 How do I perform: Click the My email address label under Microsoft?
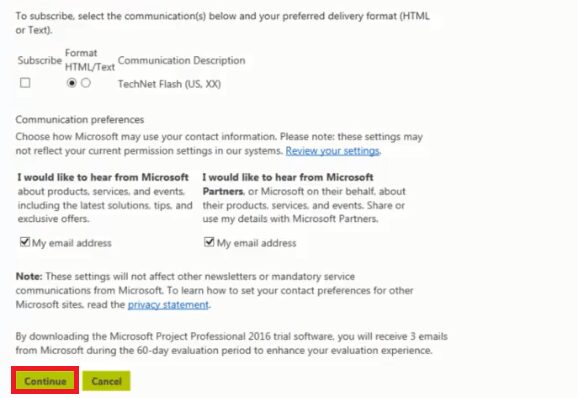(72, 243)
